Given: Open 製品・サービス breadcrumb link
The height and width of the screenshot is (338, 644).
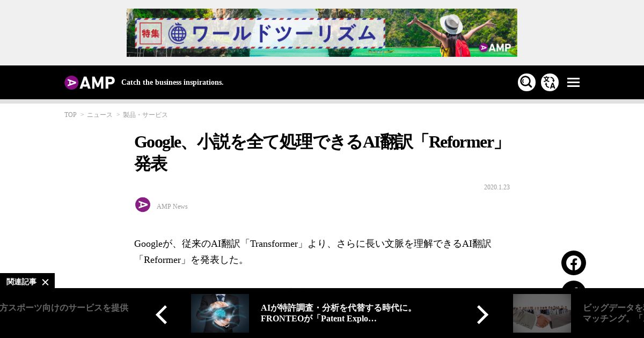Looking at the screenshot, I should coord(145,115).
